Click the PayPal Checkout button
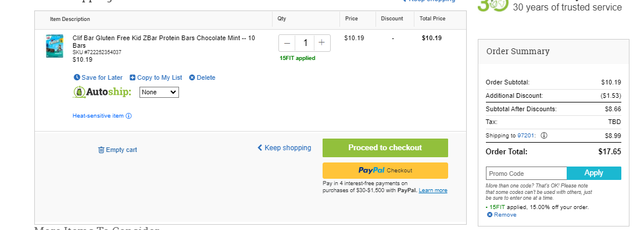 pos(385,171)
